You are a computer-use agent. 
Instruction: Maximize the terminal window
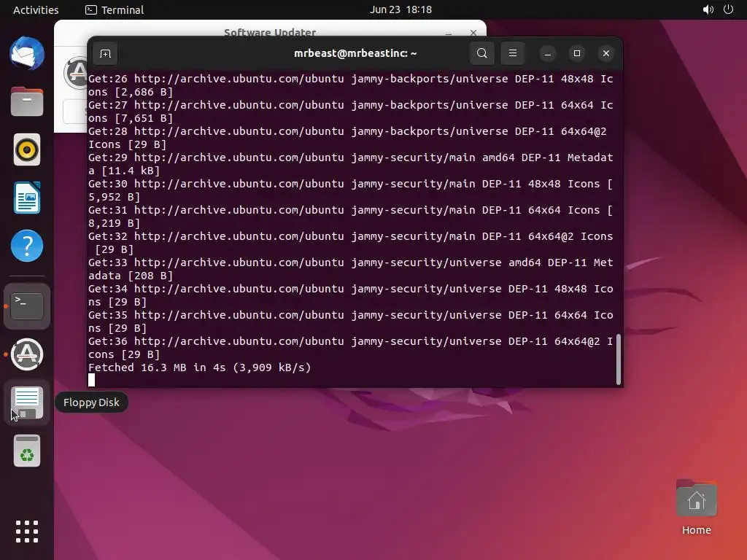pyautogui.click(x=577, y=53)
